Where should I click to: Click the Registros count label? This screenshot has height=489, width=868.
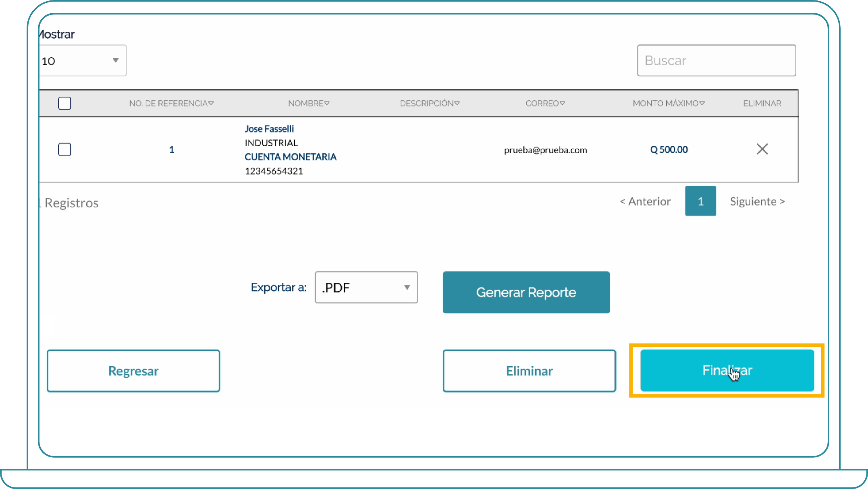pyautogui.click(x=69, y=203)
